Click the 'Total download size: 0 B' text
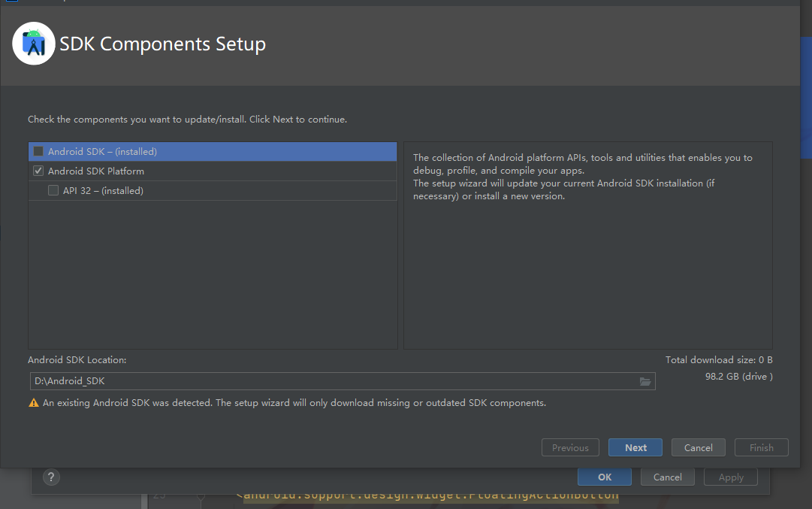Image resolution: width=812 pixels, height=509 pixels. 719,359
